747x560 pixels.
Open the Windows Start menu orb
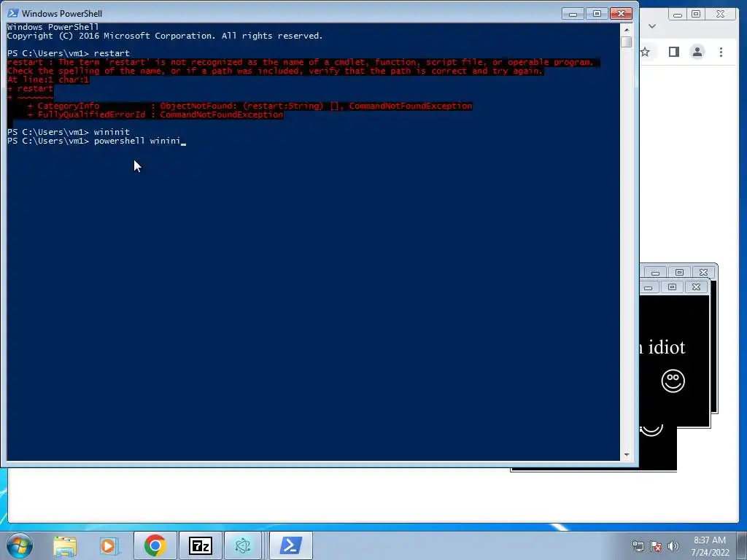[x=20, y=545]
